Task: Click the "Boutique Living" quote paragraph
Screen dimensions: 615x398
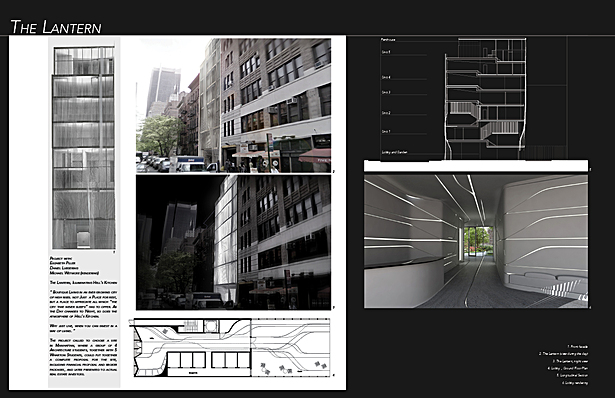Action: [x=83, y=304]
